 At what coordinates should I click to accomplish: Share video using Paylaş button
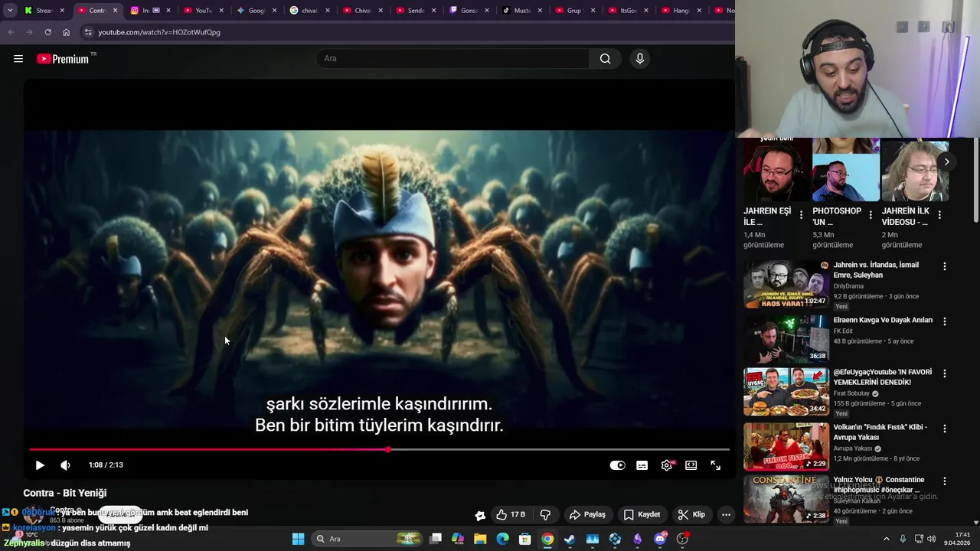(587, 514)
